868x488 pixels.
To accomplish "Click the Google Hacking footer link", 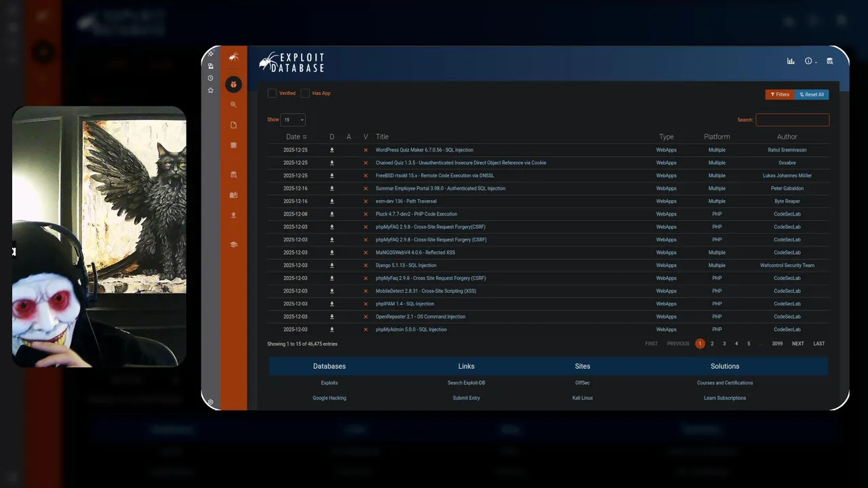I will point(330,398).
